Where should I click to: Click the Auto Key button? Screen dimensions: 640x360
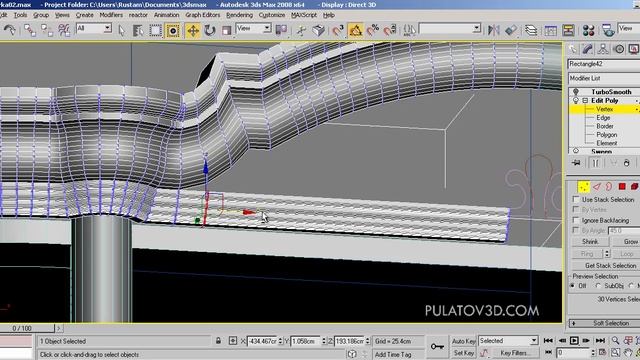463,341
